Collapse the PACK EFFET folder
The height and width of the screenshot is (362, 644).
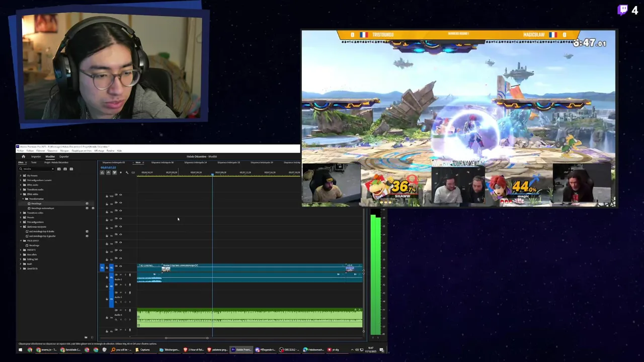tap(21, 240)
